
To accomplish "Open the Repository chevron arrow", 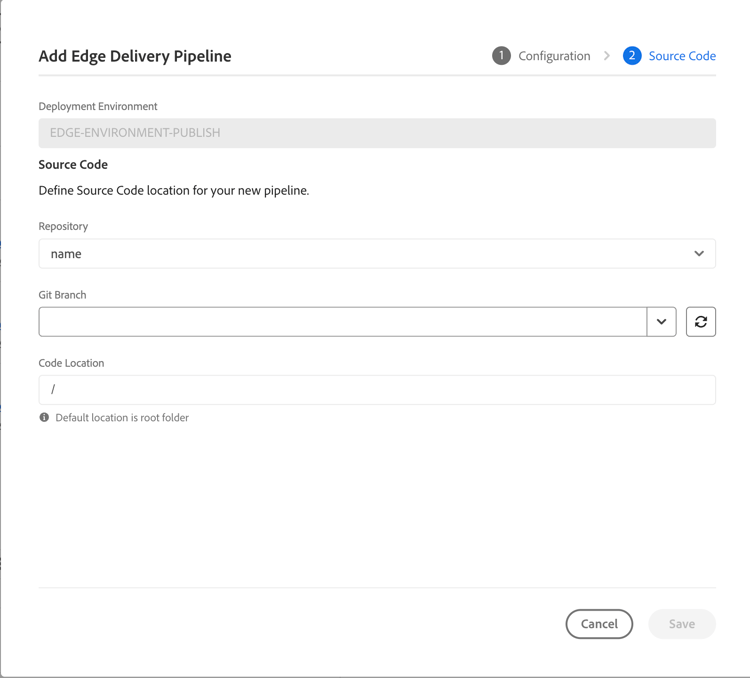I will click(x=699, y=254).
